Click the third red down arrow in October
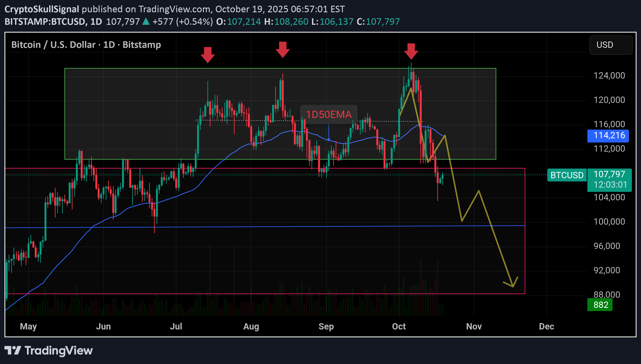 coord(411,51)
